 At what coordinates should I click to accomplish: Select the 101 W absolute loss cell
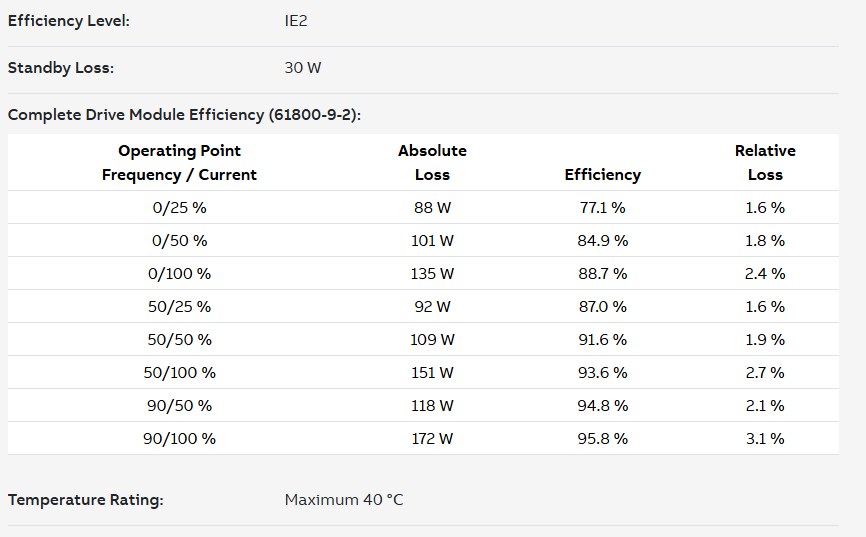tap(432, 240)
